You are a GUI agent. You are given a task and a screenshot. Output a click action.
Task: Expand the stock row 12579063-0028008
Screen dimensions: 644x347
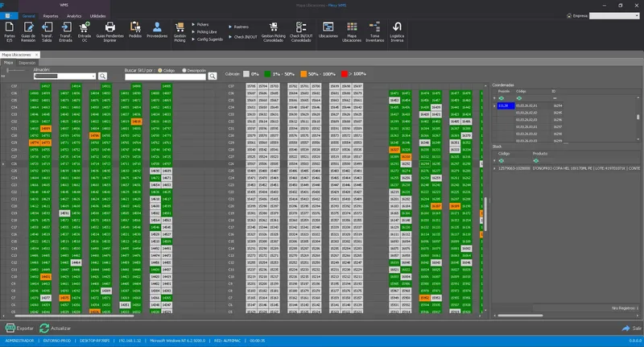click(494, 168)
